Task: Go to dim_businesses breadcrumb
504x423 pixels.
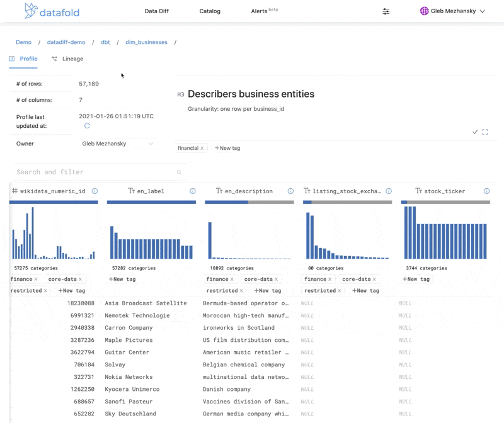Action: [x=146, y=42]
